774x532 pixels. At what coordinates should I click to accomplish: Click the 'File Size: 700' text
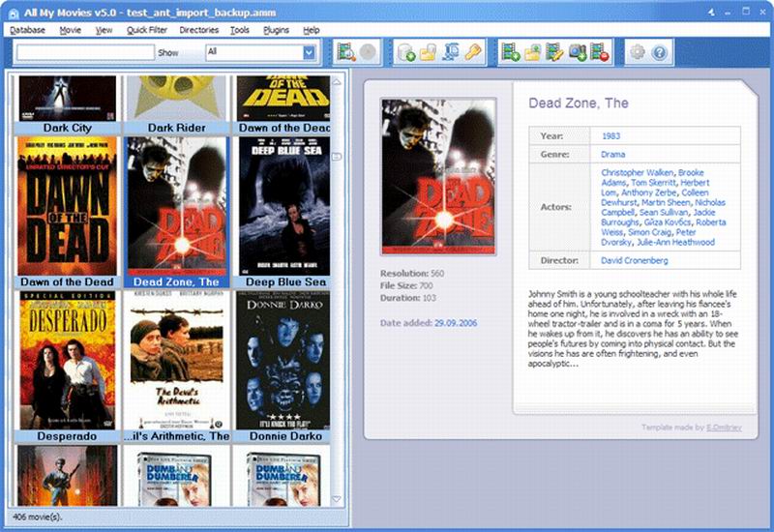pos(406,285)
